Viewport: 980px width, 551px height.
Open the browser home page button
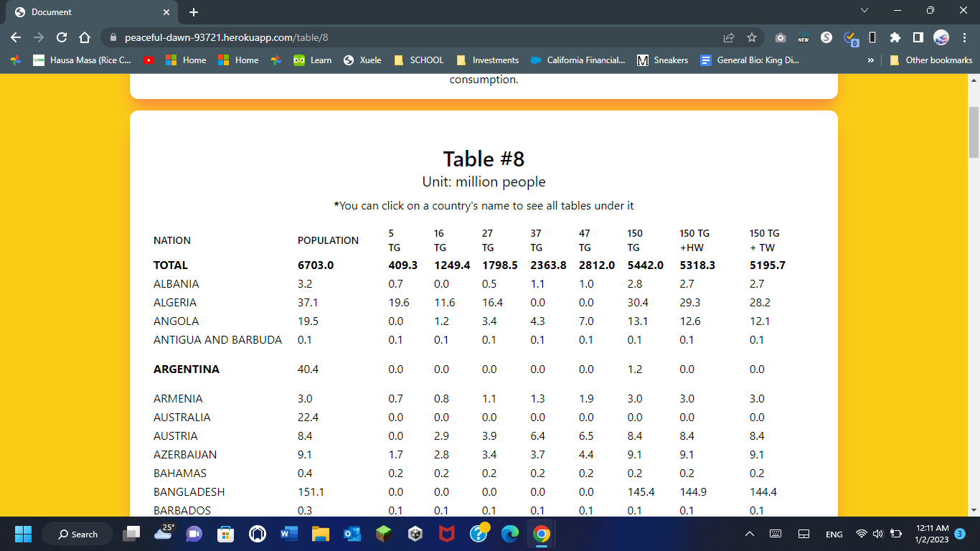click(85, 37)
